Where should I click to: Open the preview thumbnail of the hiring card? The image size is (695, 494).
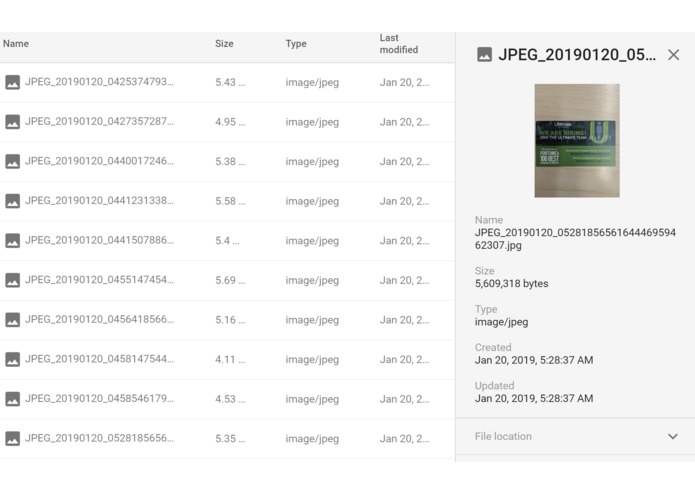click(577, 140)
